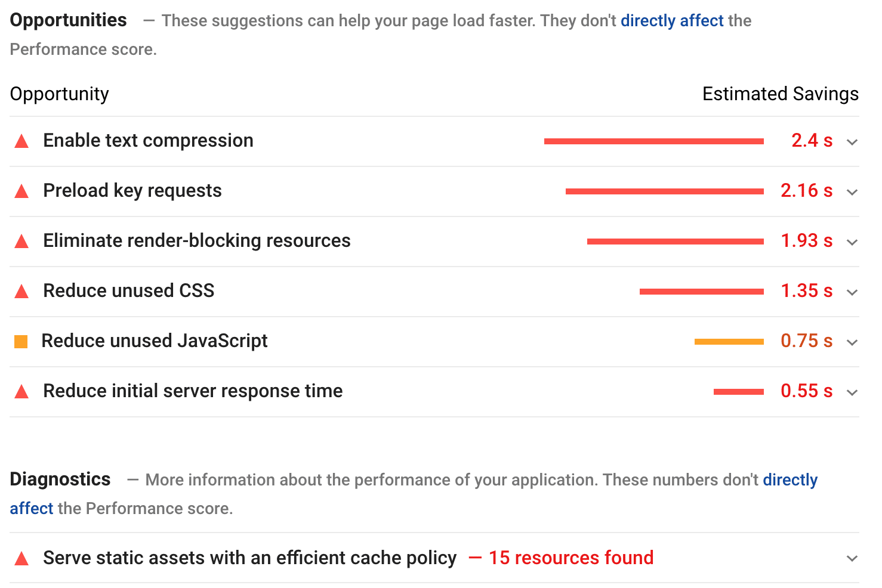Screen dimensions: 882x588
Task: Open the directly affect link in Opportunities description
Action: click(672, 20)
